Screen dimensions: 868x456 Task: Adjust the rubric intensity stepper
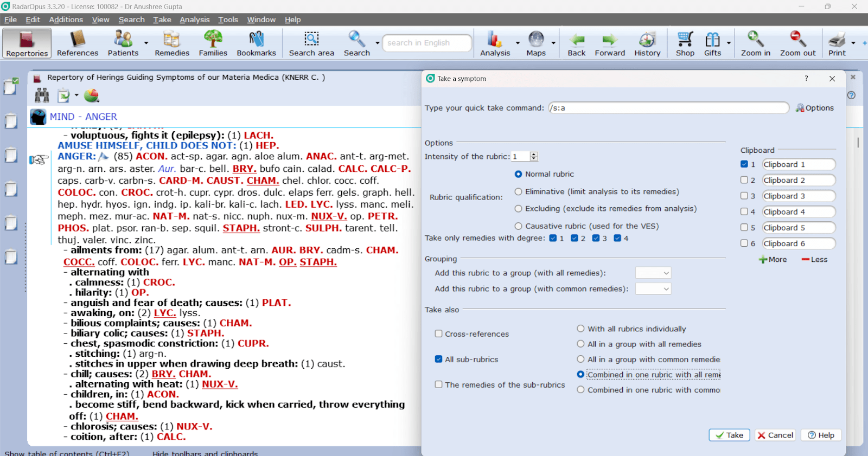coord(534,157)
